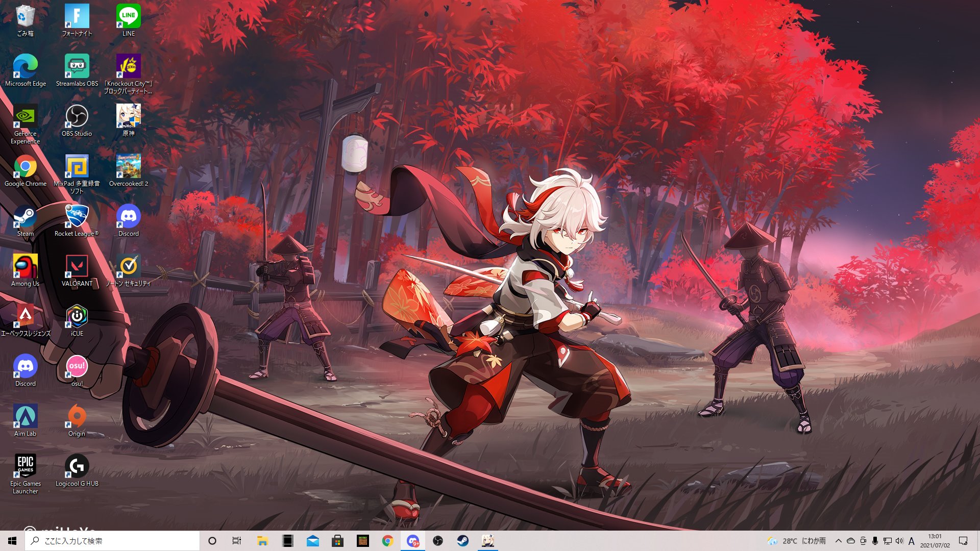Open OneDrive cloud tray icon

point(850,541)
